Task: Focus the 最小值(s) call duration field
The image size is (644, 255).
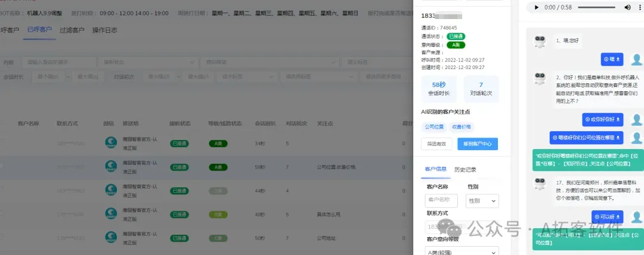Action: coord(48,77)
